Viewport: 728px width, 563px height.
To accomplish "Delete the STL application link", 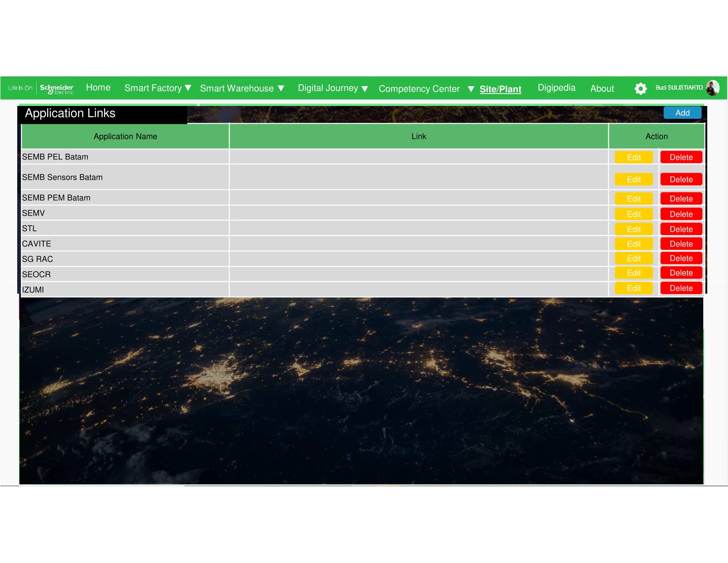I will pos(681,229).
